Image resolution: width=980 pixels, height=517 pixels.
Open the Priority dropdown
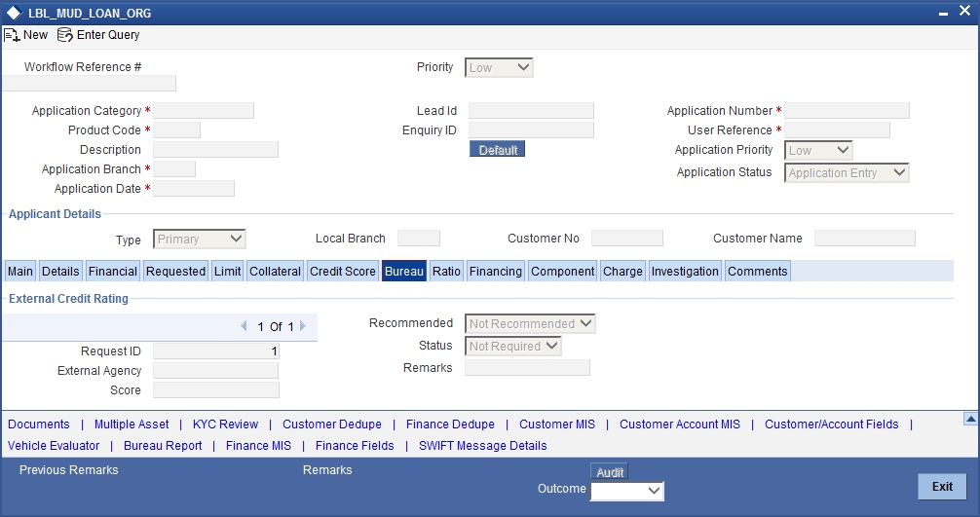pos(499,67)
